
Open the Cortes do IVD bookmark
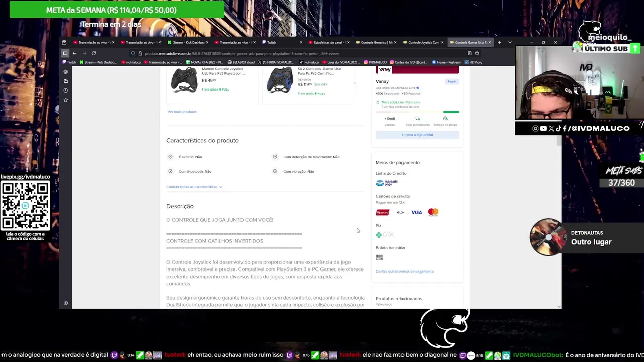click(409, 62)
